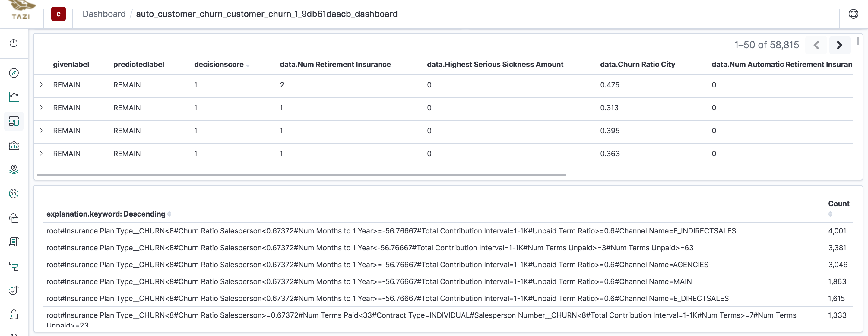Click the count value 3,381
Image resolution: width=868 pixels, height=336 pixels.
coord(837,248)
